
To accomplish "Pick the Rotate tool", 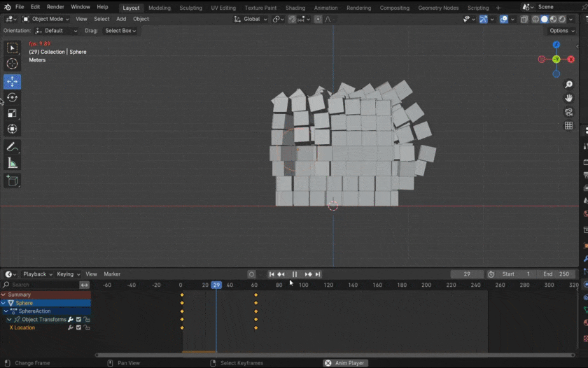I will pos(12,97).
